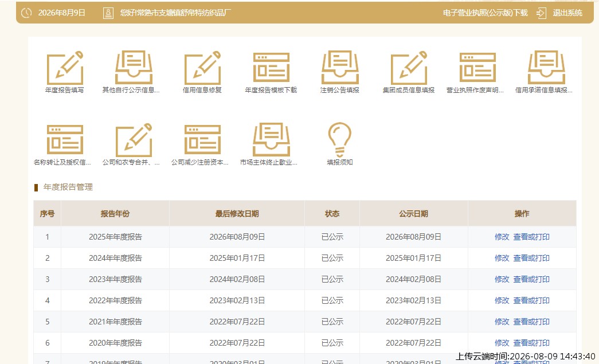
Task: Click last-modified date 2026年08月09日
Action: 237,237
